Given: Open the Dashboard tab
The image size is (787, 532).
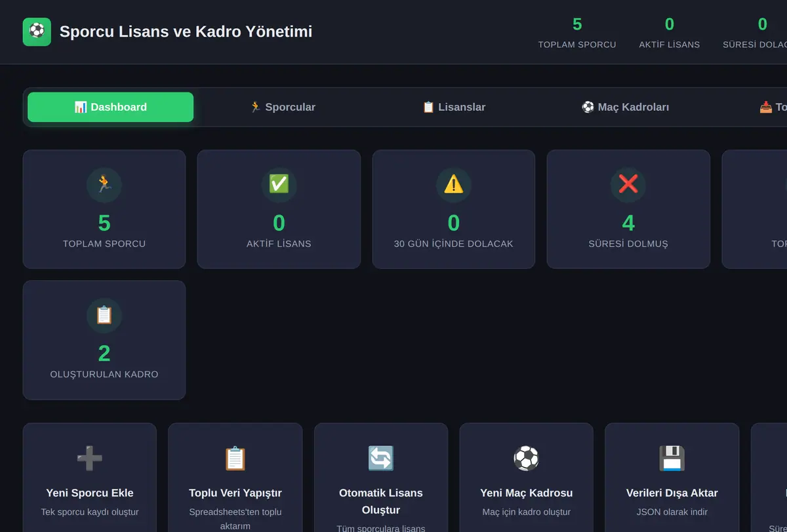Looking at the screenshot, I should [110, 107].
